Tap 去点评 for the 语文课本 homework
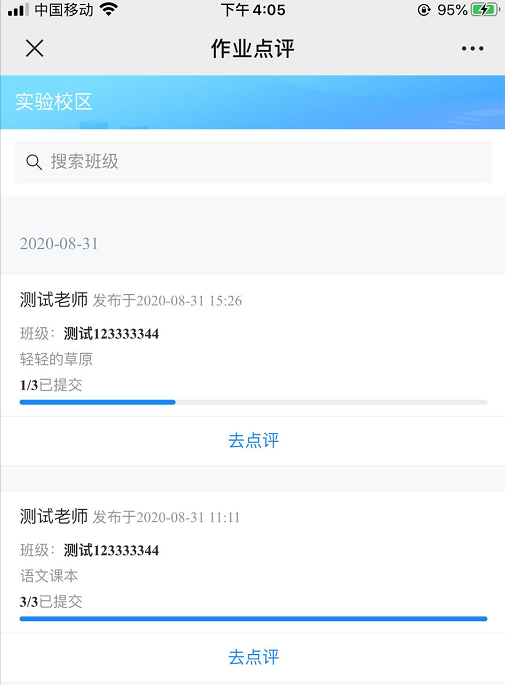The height and width of the screenshot is (685, 505). point(253,657)
